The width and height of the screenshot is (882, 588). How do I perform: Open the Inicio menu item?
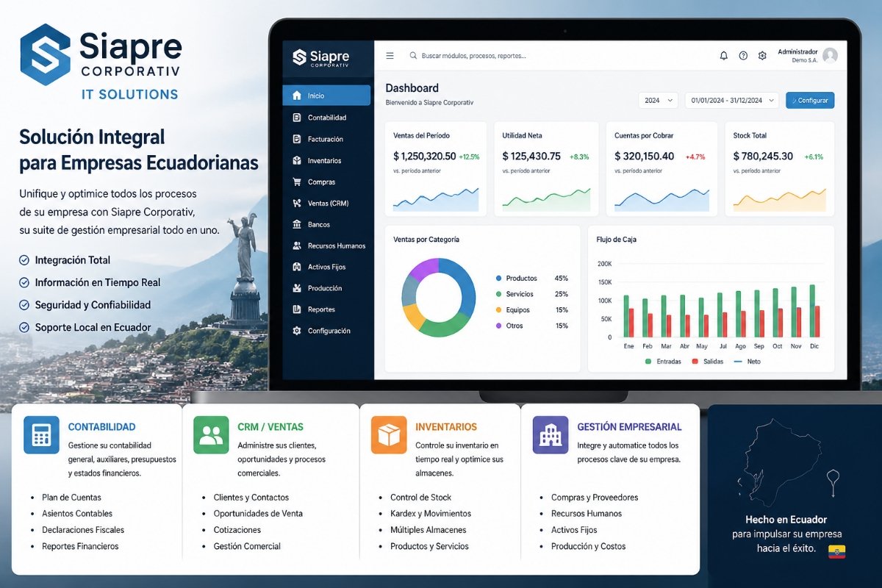[x=326, y=96]
